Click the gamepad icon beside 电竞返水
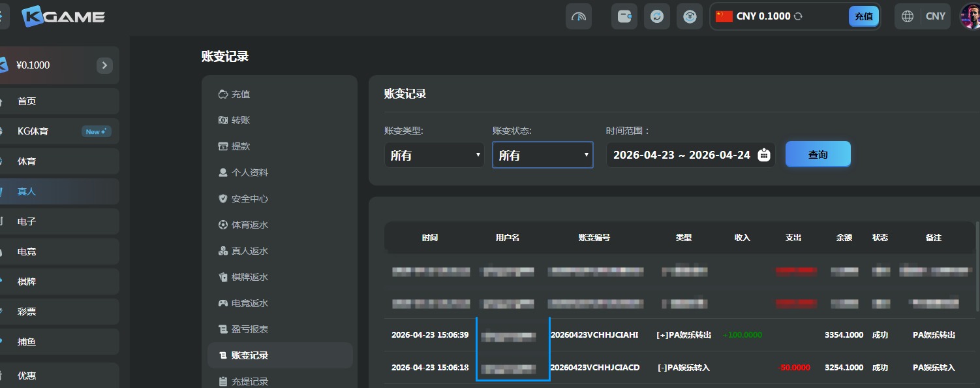Image resolution: width=980 pixels, height=388 pixels. (x=223, y=303)
